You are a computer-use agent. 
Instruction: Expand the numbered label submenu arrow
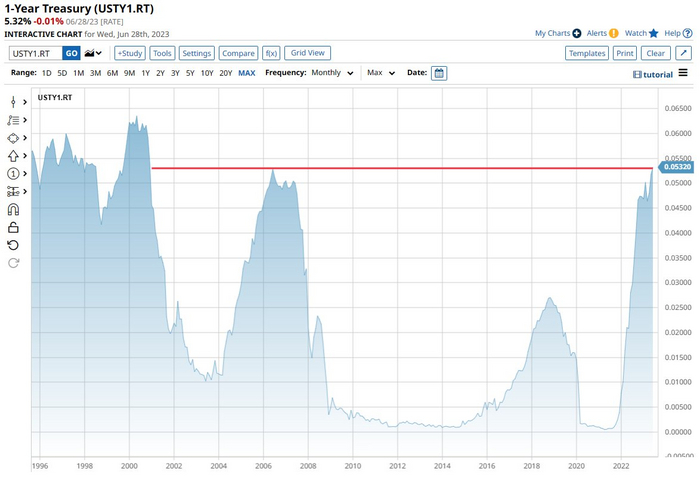click(25, 174)
